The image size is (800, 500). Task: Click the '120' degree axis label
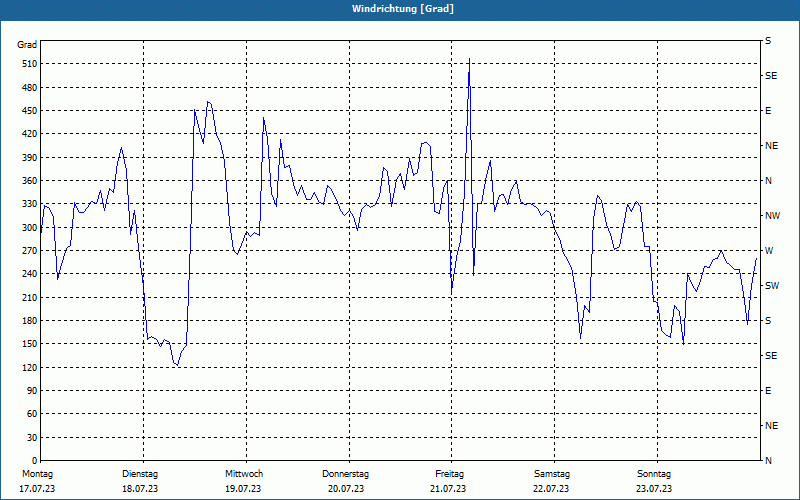coord(31,367)
